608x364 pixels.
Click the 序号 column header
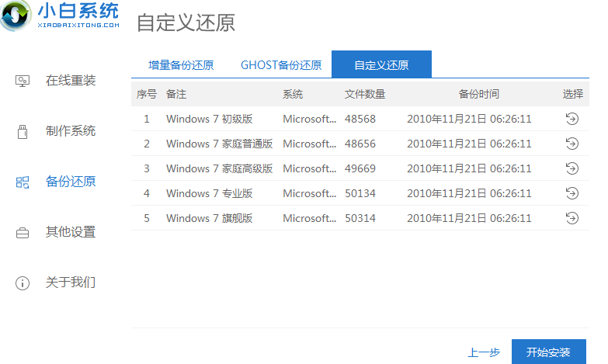pyautogui.click(x=147, y=94)
